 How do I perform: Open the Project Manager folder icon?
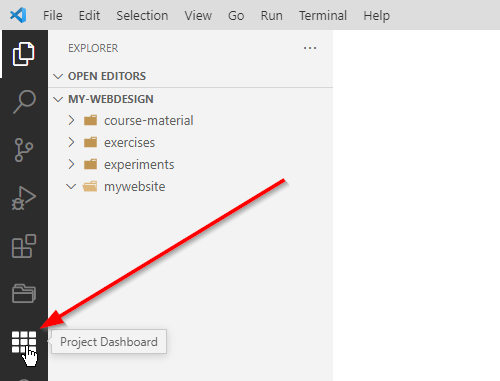coord(24,293)
